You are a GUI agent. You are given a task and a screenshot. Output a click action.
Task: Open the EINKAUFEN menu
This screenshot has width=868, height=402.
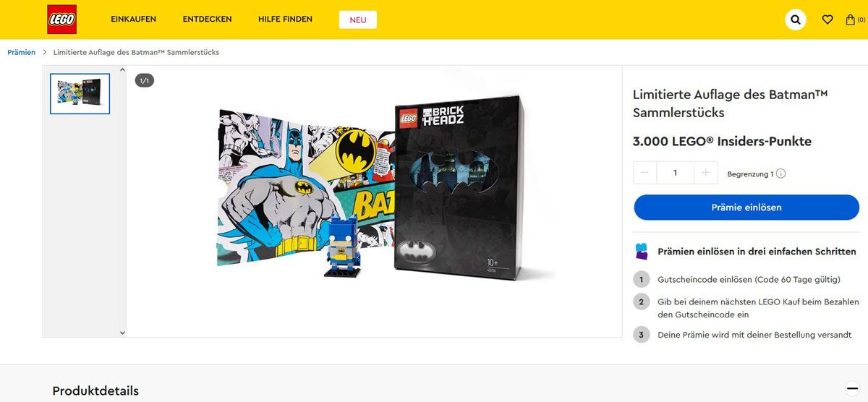[x=133, y=20]
